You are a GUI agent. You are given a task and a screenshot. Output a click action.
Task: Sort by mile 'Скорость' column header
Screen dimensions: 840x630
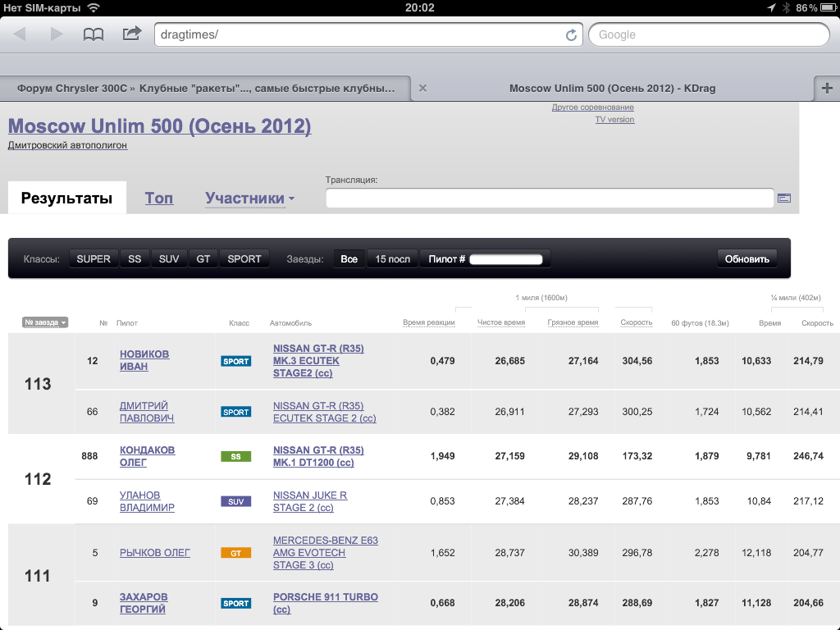point(636,322)
